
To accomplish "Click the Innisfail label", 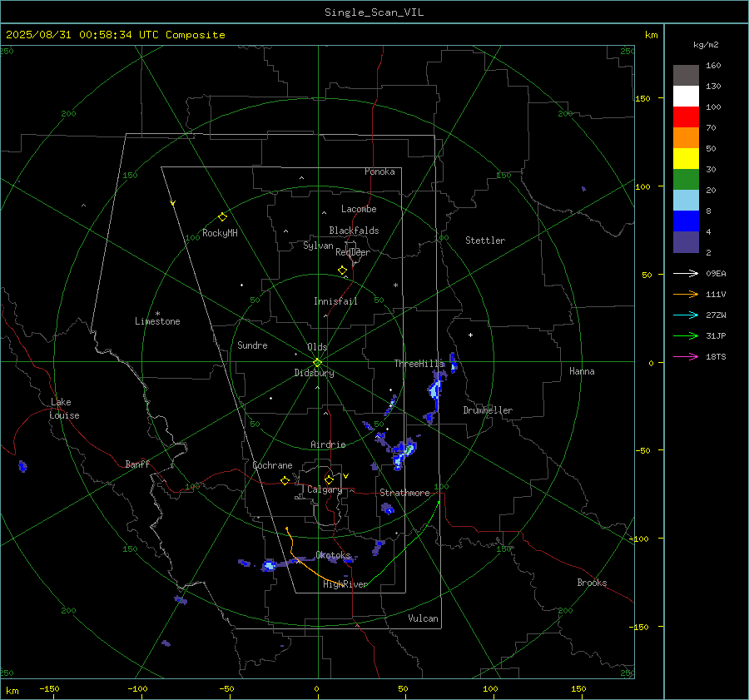I will point(335,301).
